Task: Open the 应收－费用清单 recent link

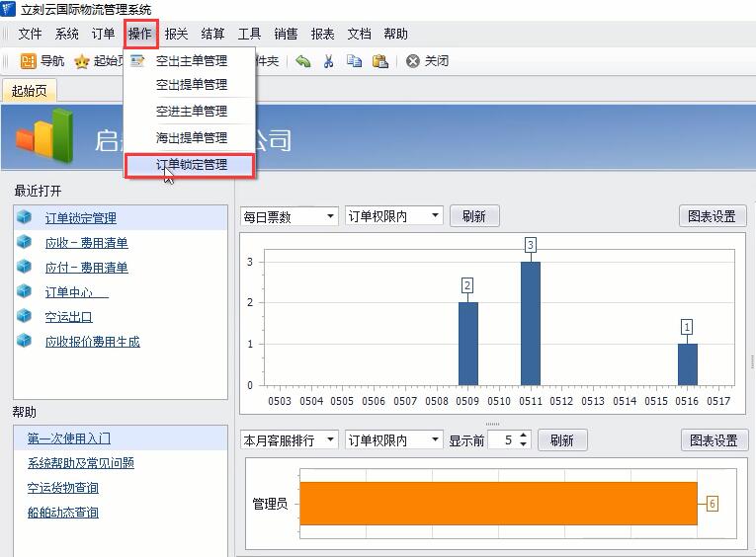Action: point(86,243)
